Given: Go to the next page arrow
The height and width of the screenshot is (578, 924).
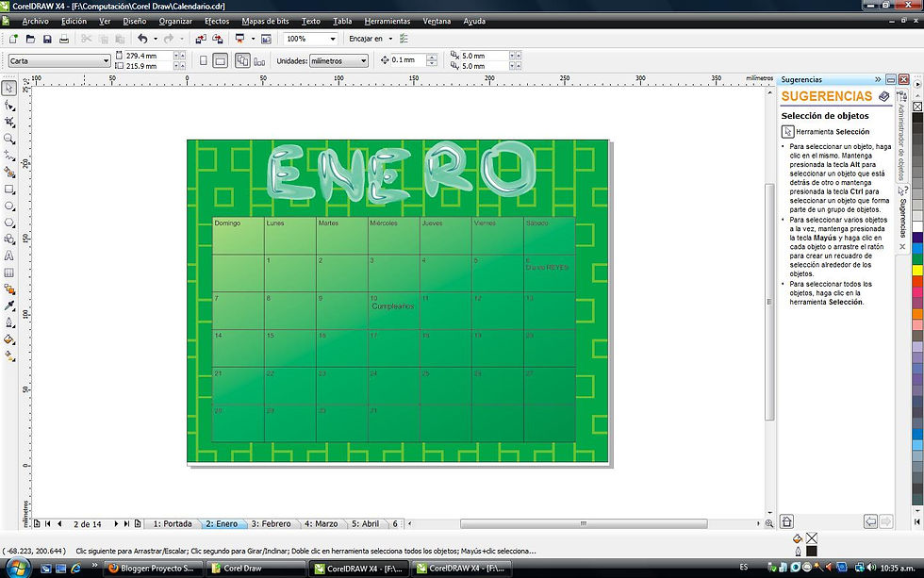Looking at the screenshot, I should [116, 524].
